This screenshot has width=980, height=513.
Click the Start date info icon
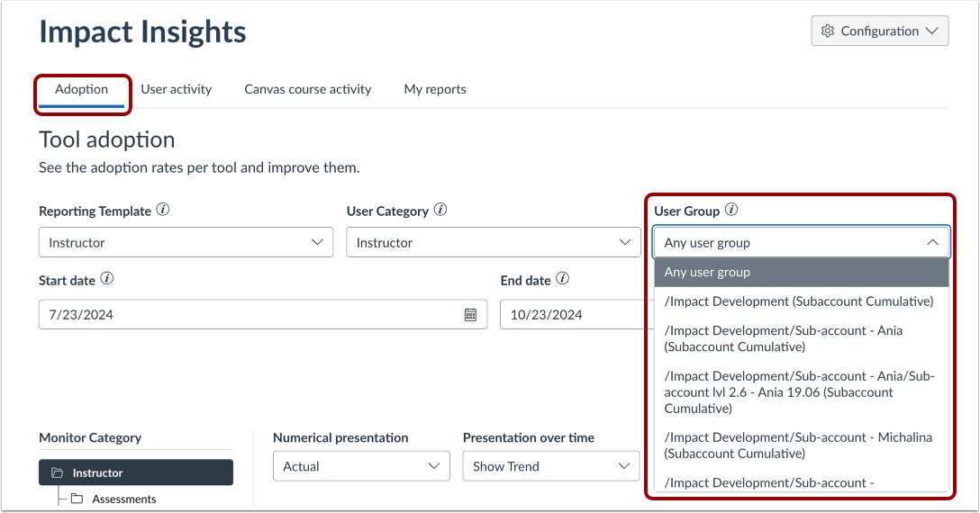pyautogui.click(x=107, y=280)
